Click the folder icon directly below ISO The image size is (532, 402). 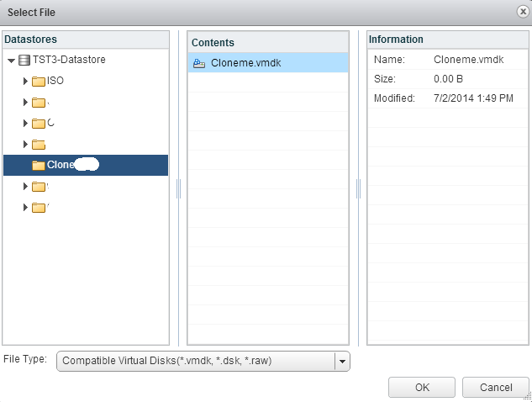pos(39,103)
